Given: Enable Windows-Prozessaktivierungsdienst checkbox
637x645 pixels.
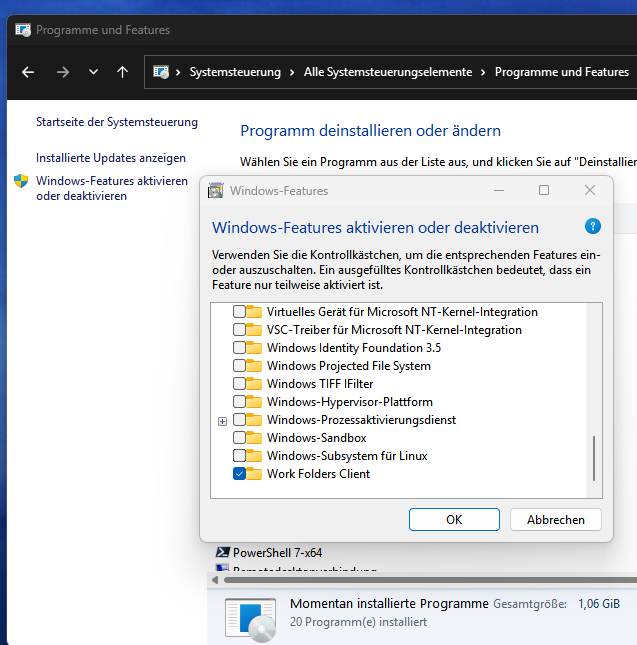Looking at the screenshot, I should (x=239, y=420).
